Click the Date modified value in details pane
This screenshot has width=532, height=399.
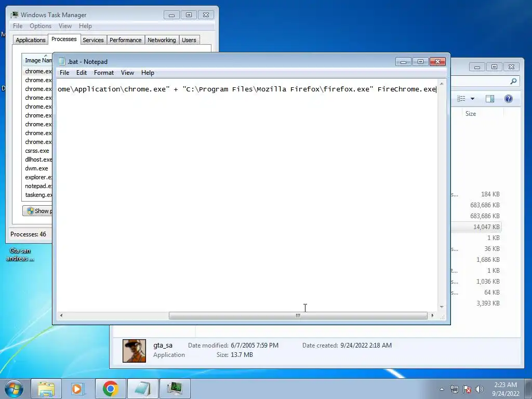(x=255, y=345)
